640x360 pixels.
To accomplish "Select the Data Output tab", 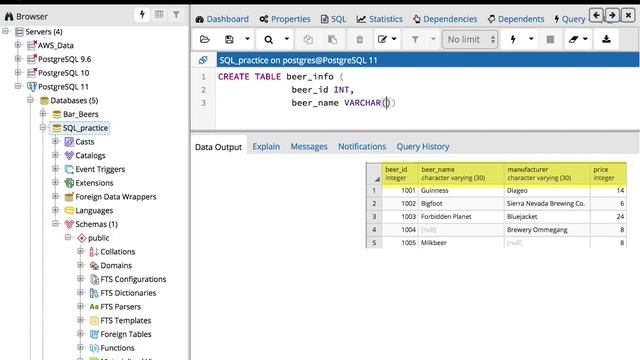I will [218, 147].
